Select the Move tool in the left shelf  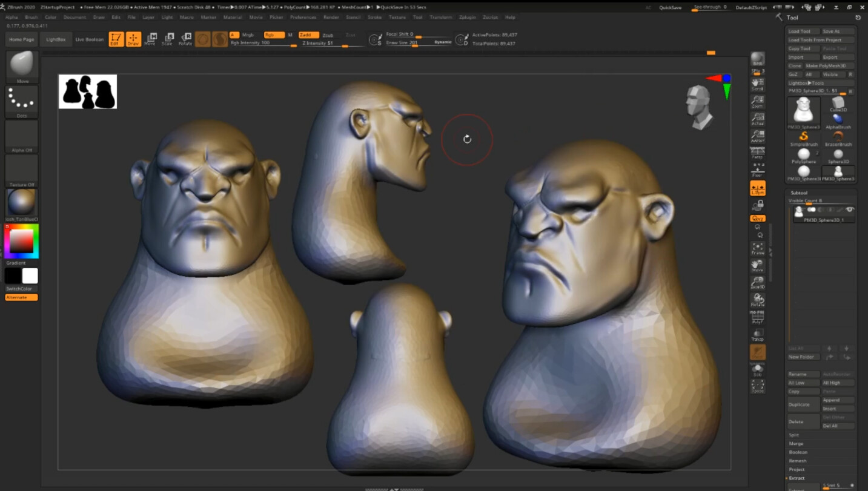pos(22,67)
